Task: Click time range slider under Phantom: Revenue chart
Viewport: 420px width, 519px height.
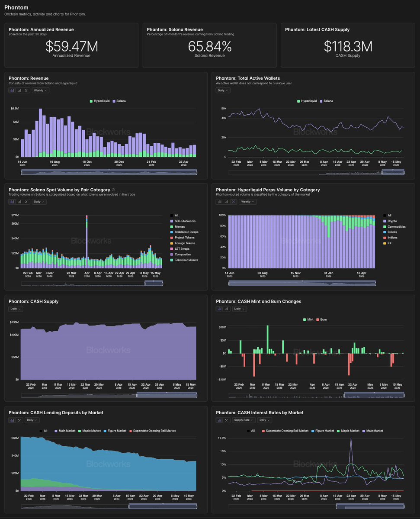Action: 109,172
